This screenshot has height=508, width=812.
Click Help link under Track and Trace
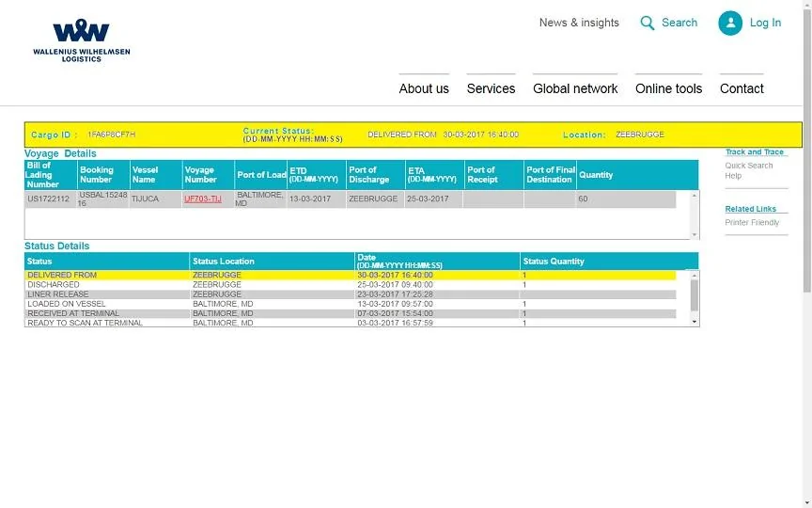coord(733,176)
